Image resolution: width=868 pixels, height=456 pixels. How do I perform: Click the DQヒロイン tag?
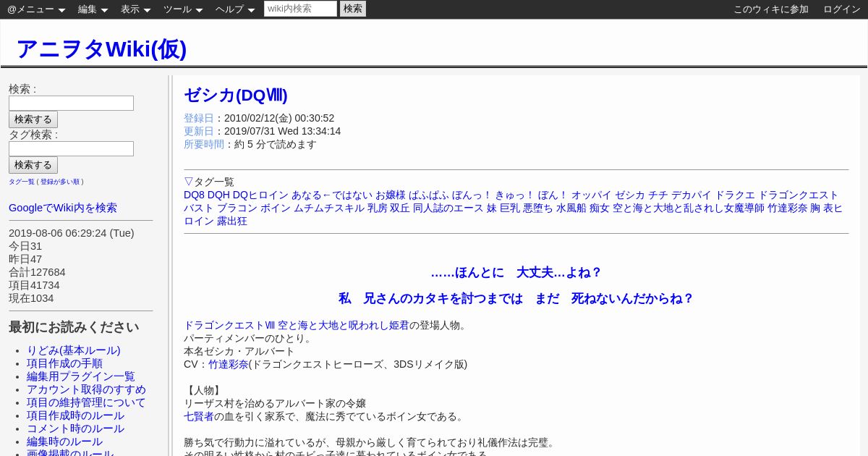click(260, 195)
